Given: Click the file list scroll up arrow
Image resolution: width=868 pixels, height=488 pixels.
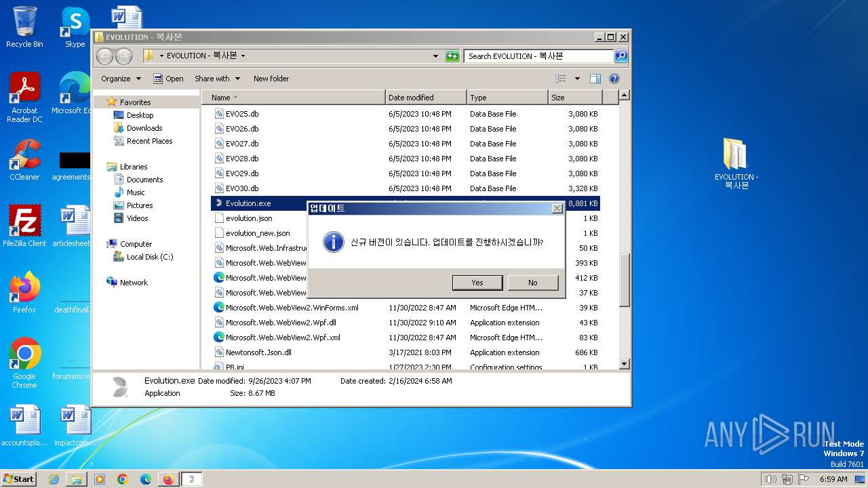Looking at the screenshot, I should coord(625,96).
